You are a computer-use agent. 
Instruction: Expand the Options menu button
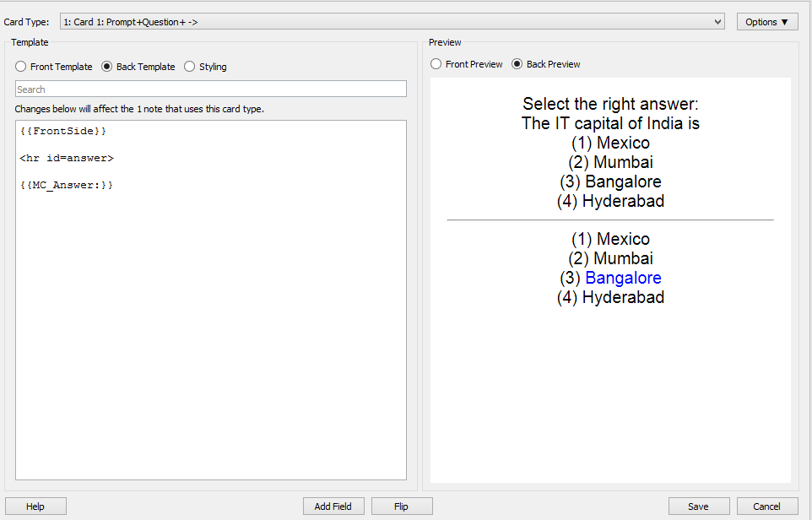[x=766, y=22]
